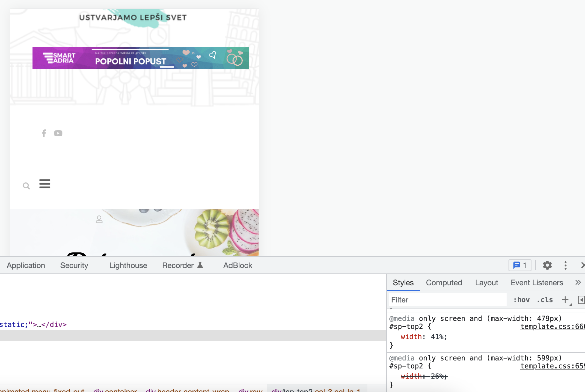The width and height of the screenshot is (585, 392).
Task: Open the overflow chevron next to Event Listeners
Action: [578, 282]
